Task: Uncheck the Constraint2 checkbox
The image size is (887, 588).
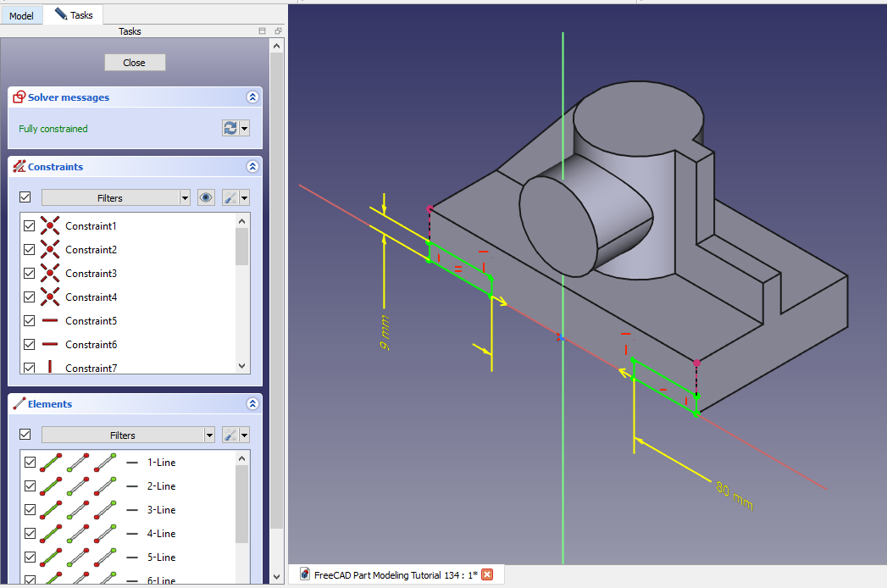Action: [30, 250]
